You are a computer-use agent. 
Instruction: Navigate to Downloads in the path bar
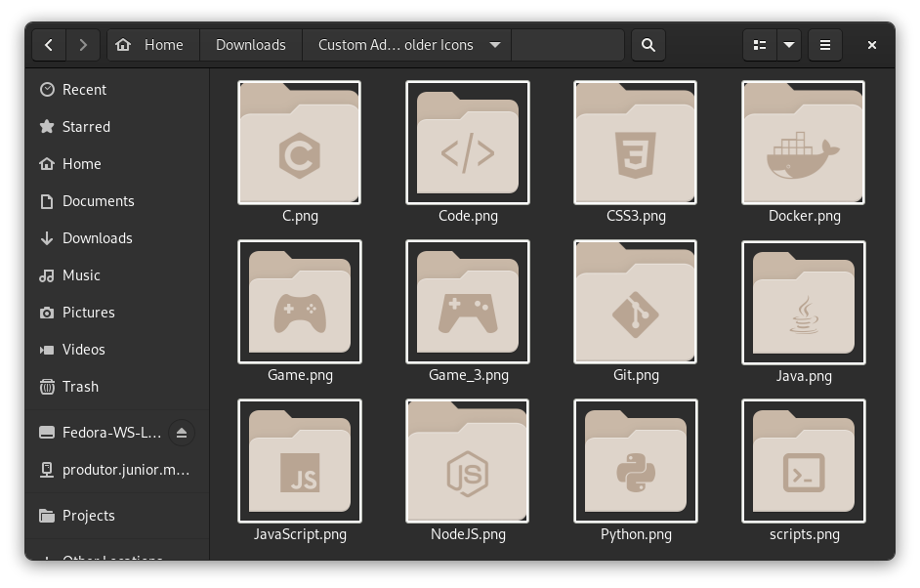[251, 45]
